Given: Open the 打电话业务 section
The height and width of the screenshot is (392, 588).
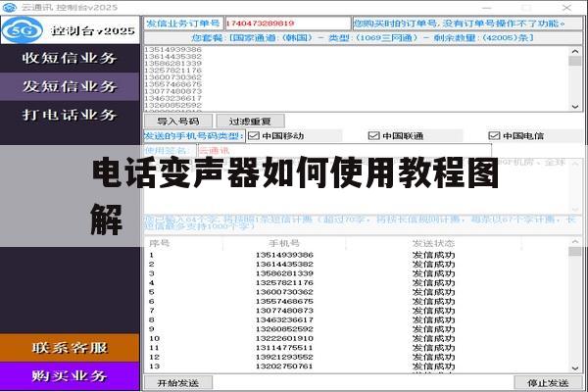Looking at the screenshot, I should tap(70, 115).
